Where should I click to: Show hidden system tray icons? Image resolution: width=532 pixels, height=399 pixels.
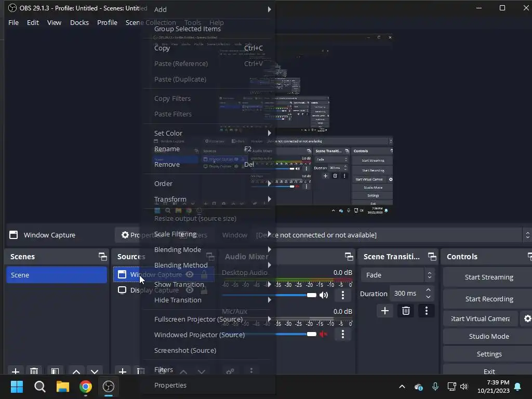click(x=402, y=387)
